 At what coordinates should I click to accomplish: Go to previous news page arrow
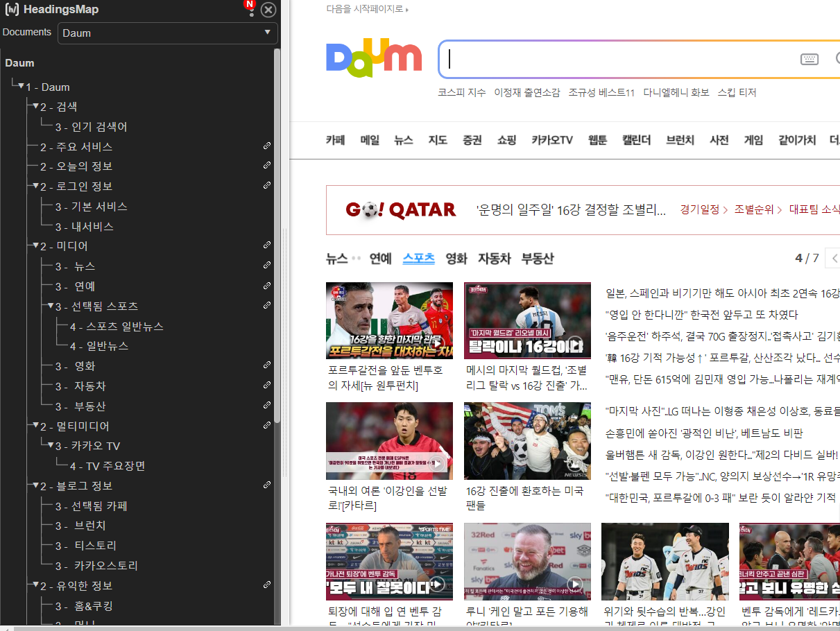[x=834, y=259]
